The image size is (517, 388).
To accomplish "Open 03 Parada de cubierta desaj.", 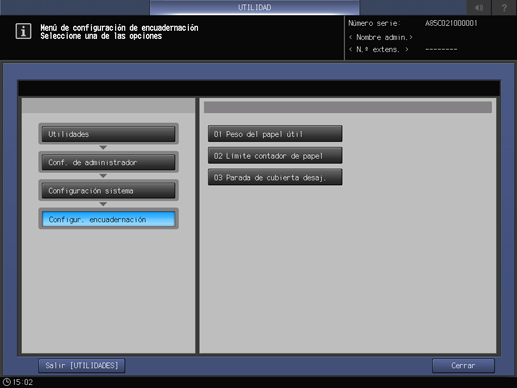I will pyautogui.click(x=275, y=177).
